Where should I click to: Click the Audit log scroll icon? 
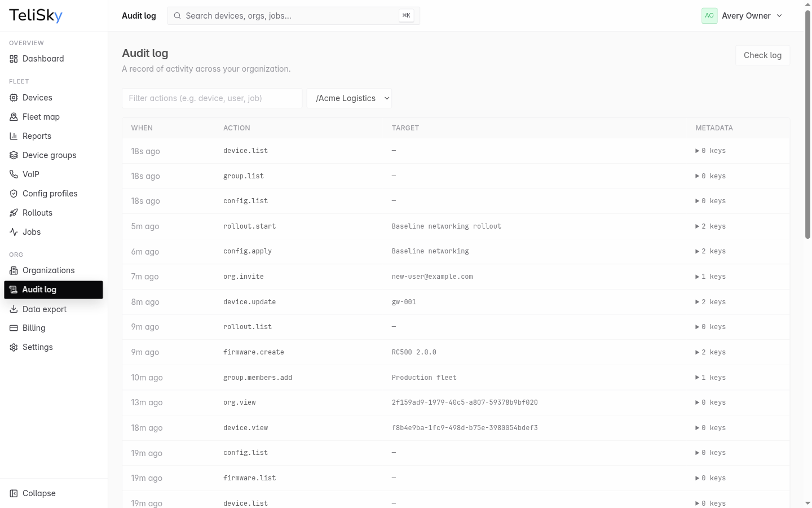click(x=13, y=290)
